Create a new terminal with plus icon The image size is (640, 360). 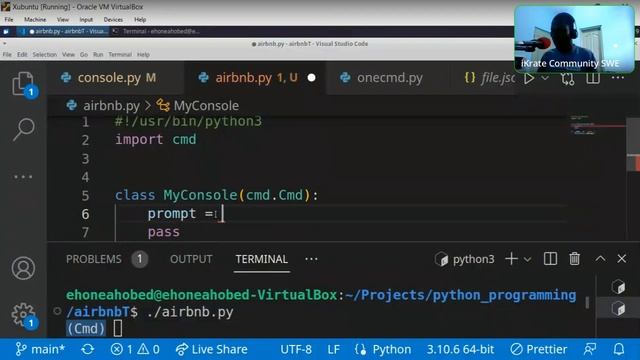click(x=511, y=259)
